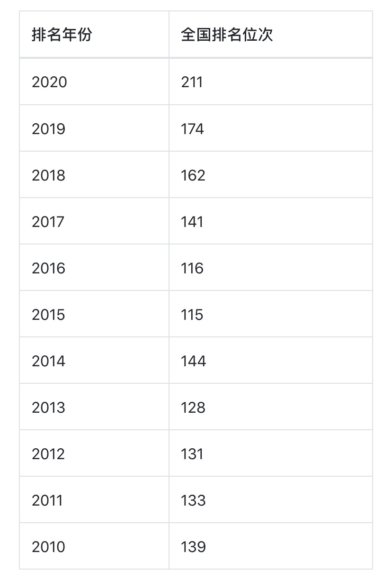Image resolution: width=392 pixels, height=580 pixels.
Task: Click ranking value 115
Action: point(192,314)
